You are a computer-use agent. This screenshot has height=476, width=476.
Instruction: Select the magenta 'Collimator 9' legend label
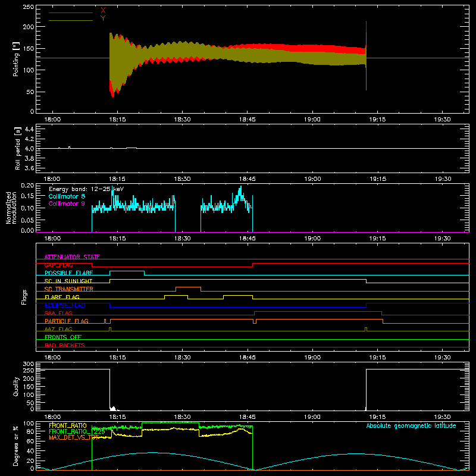pos(67,203)
